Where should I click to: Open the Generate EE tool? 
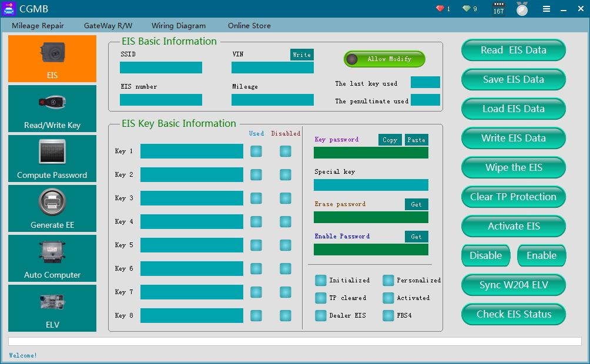pyautogui.click(x=52, y=208)
